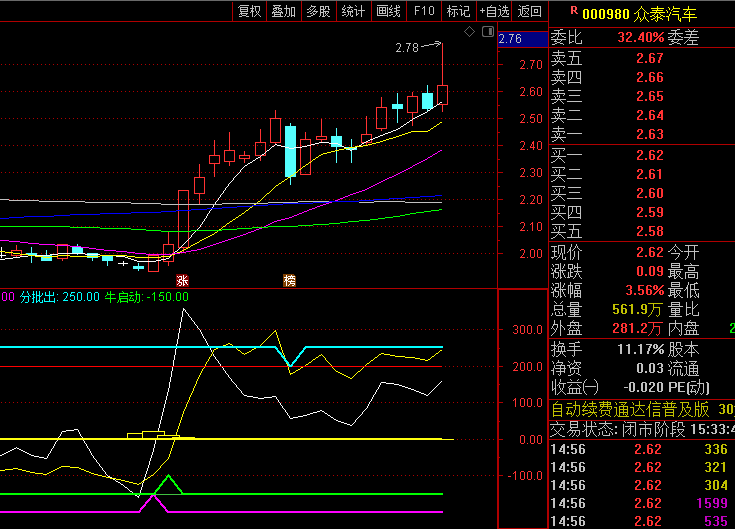
Task: Select the 卖五 price 2.67
Action: [650, 58]
